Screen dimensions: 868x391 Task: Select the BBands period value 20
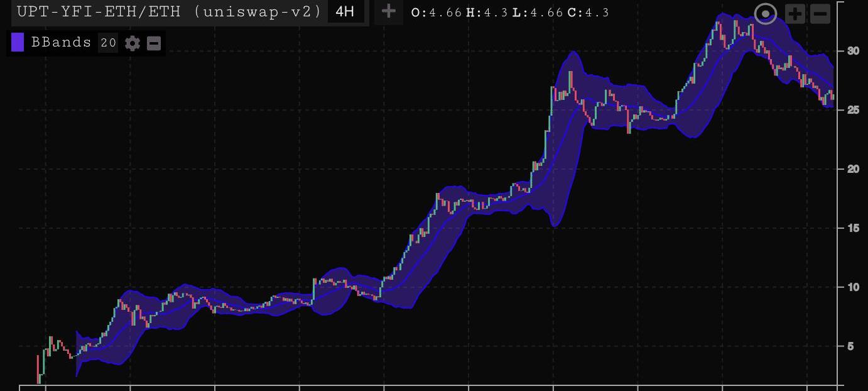(108, 43)
